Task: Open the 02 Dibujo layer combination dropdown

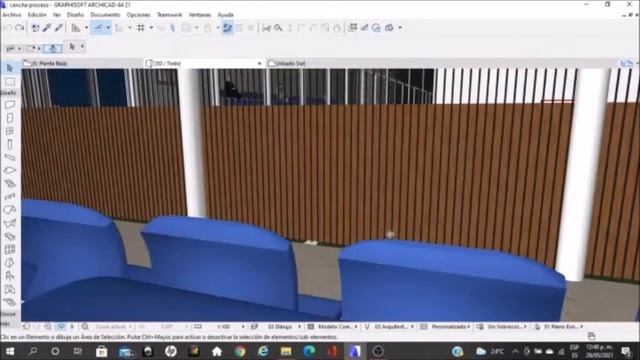Action: [300, 327]
